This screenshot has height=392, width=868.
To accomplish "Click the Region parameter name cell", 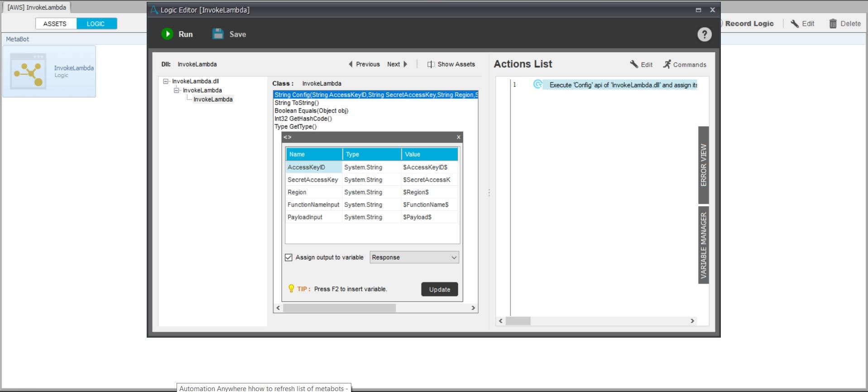I will point(314,192).
